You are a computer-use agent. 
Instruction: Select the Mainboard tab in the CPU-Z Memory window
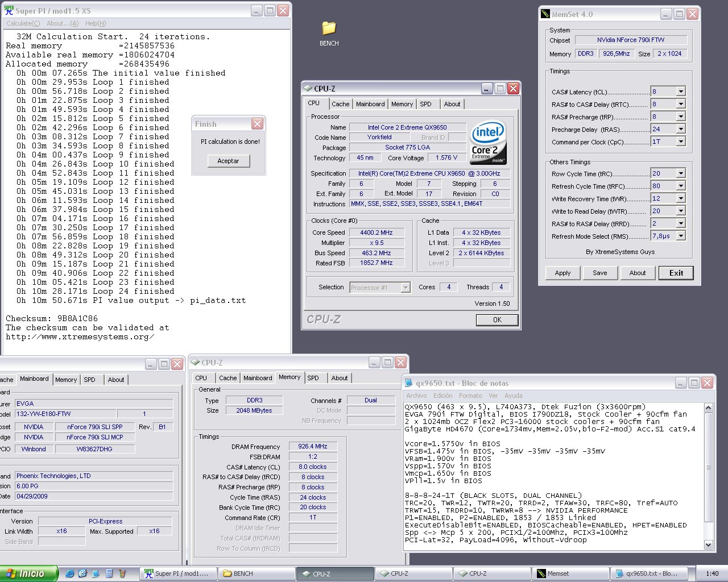[x=258, y=378]
